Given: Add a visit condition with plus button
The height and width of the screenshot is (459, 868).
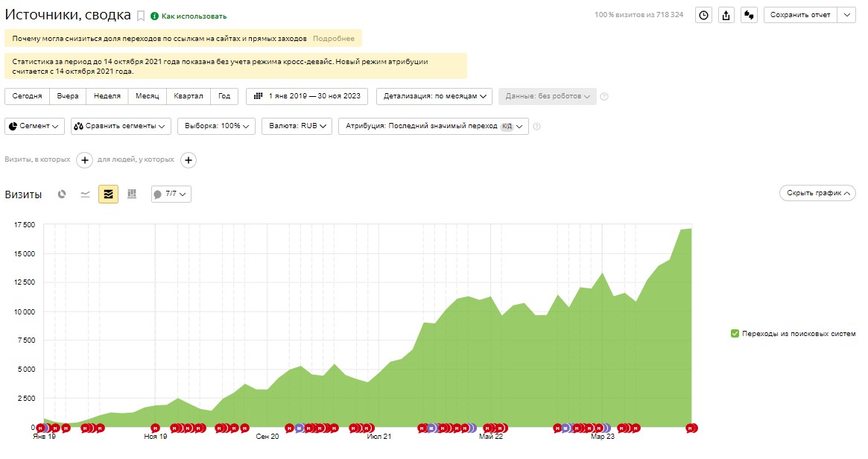Looking at the screenshot, I should [x=84, y=160].
